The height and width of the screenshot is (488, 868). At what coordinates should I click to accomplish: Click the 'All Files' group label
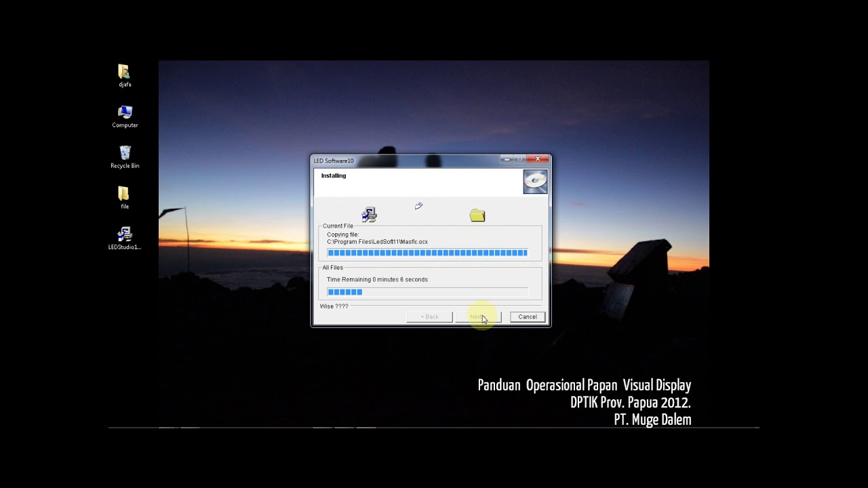[x=333, y=268]
